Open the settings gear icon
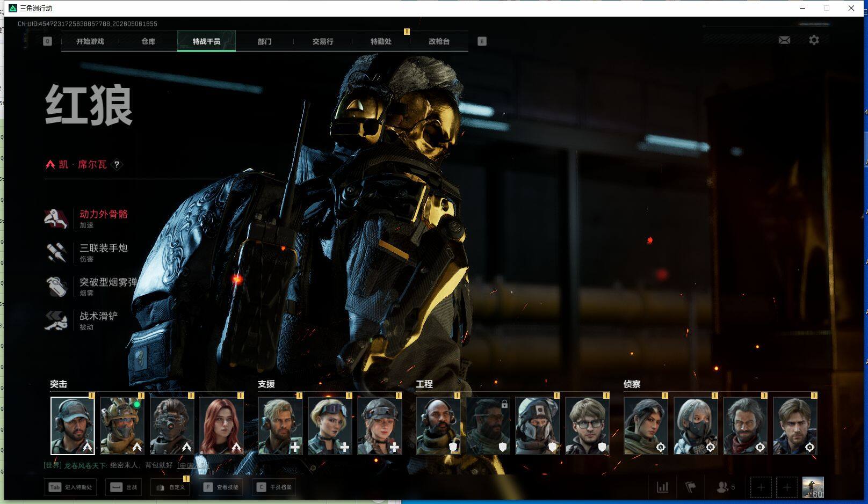Viewport: 868px width, 504px height. point(814,40)
